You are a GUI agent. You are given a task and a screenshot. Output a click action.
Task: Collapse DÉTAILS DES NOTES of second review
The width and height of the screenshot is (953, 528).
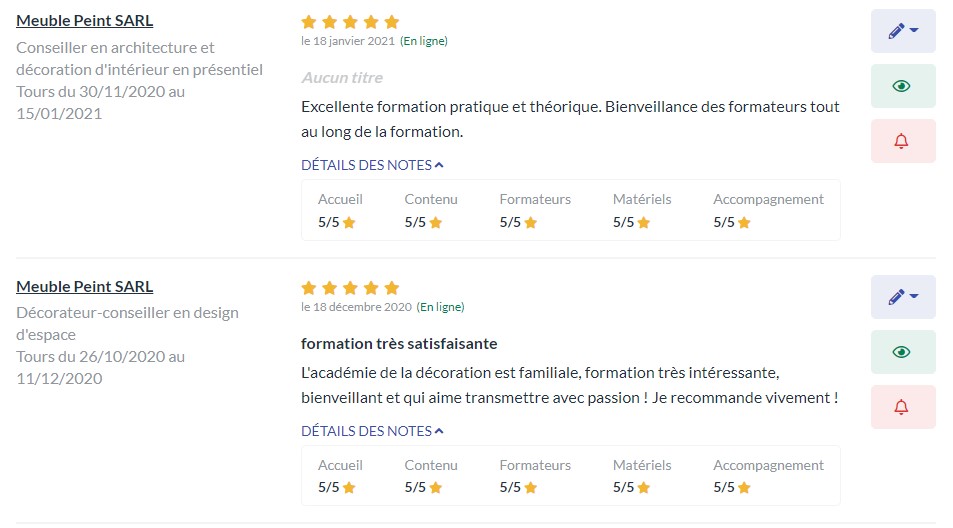[372, 431]
